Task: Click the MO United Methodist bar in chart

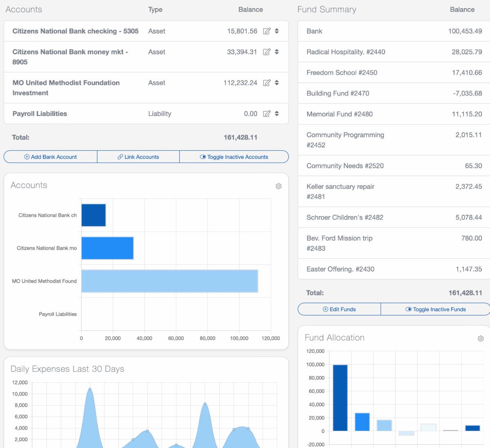Action: tap(169, 281)
